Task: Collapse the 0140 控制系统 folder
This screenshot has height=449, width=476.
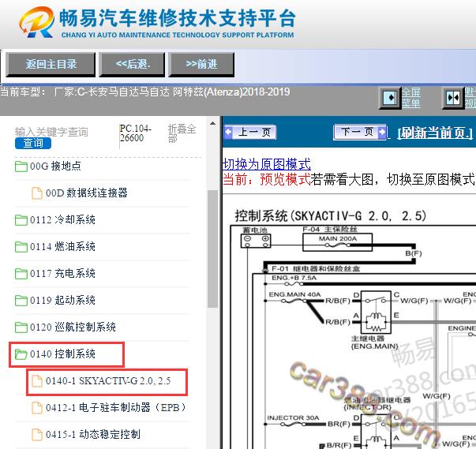Action: click(62, 354)
